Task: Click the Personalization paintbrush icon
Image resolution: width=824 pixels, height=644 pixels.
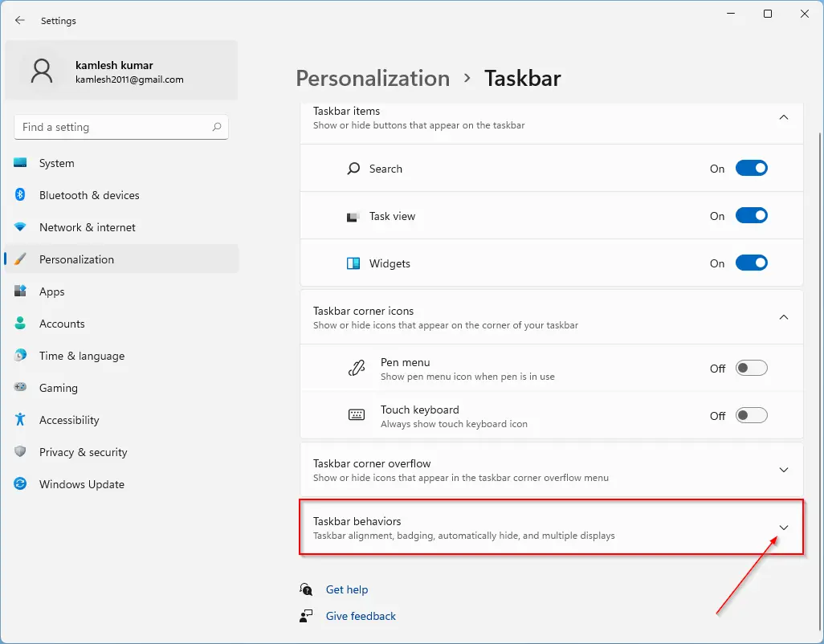Action: 20,259
